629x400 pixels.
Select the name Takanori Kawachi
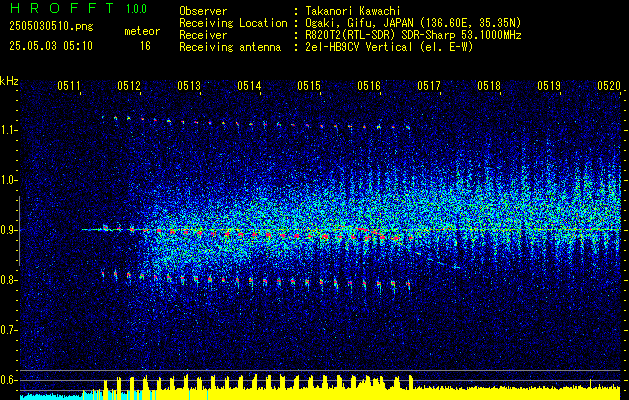(352, 11)
